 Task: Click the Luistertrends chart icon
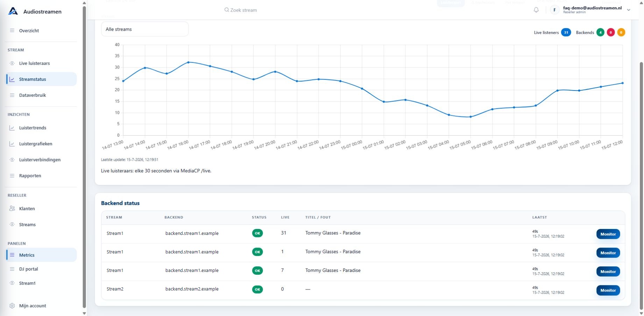12,128
